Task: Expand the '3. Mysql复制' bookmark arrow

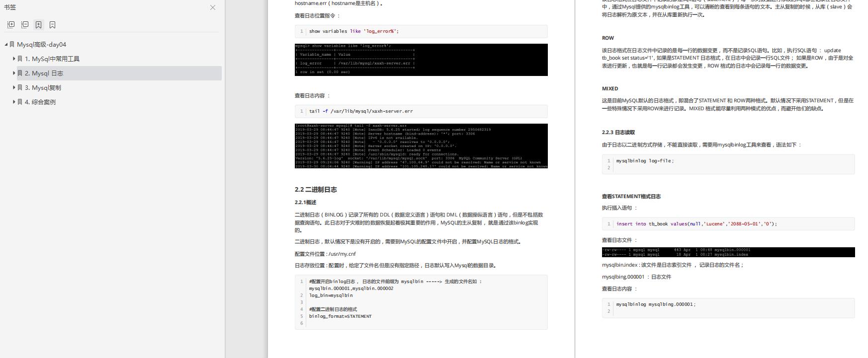Action: click(14, 87)
